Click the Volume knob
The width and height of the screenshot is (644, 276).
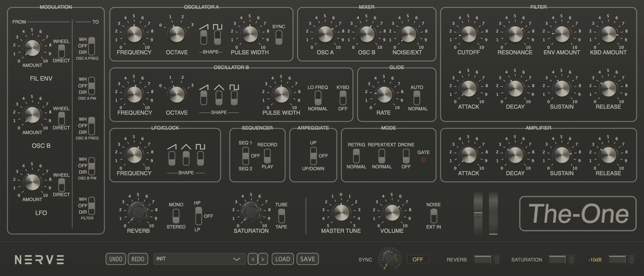pos(392,212)
